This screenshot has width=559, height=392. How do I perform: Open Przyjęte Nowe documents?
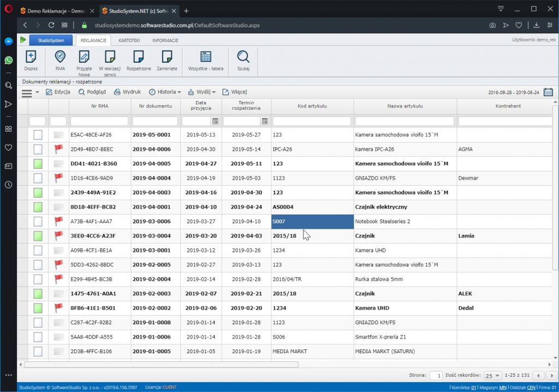84,56
